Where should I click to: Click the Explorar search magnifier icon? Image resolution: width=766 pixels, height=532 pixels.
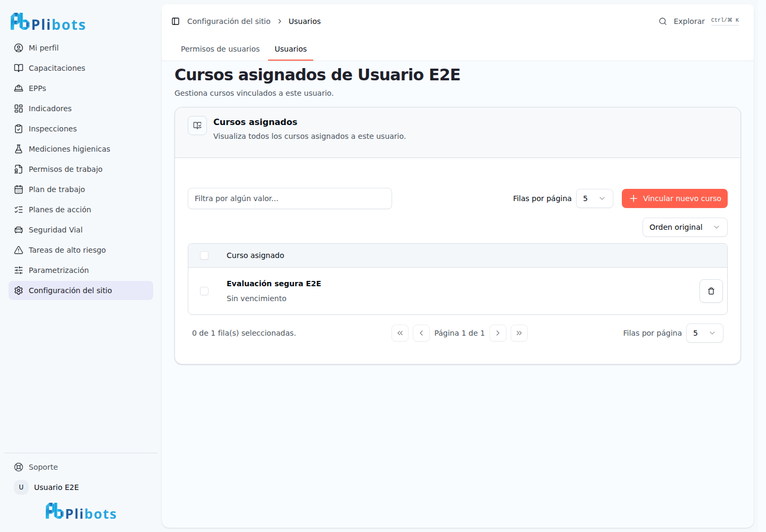(663, 21)
